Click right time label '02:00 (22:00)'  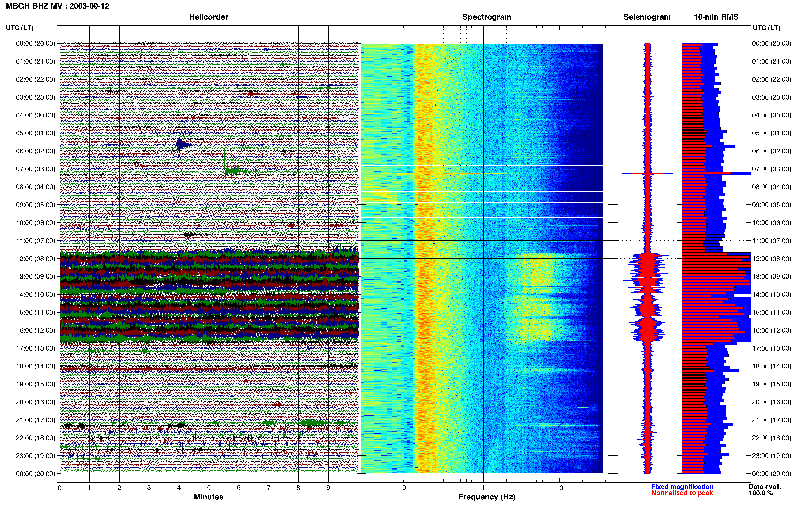pos(772,80)
